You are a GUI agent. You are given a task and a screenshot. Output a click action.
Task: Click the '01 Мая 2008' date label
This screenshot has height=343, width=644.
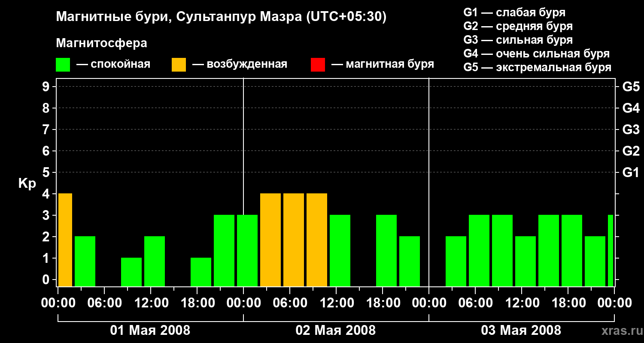coord(150,330)
